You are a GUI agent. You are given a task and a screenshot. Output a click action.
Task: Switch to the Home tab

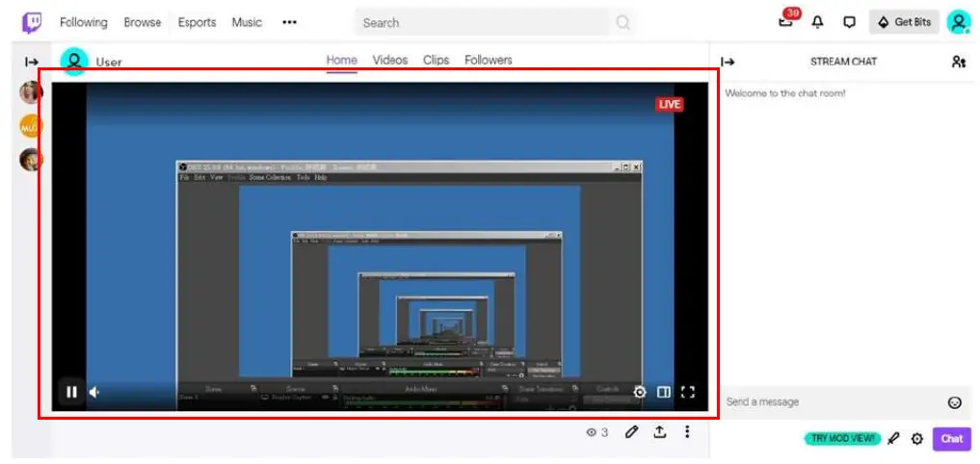click(x=342, y=60)
